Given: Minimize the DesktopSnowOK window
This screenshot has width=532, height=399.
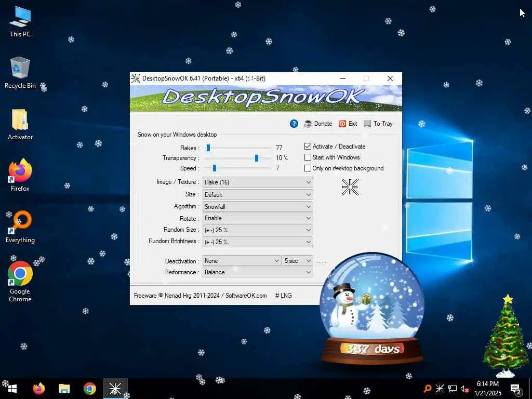Looking at the screenshot, I should 343,78.
